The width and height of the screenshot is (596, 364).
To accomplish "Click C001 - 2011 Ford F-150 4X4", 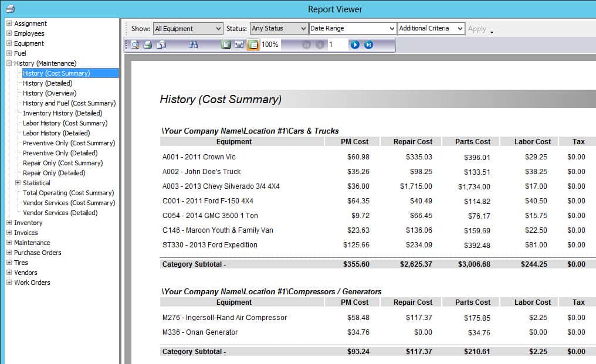I will (x=208, y=201).
